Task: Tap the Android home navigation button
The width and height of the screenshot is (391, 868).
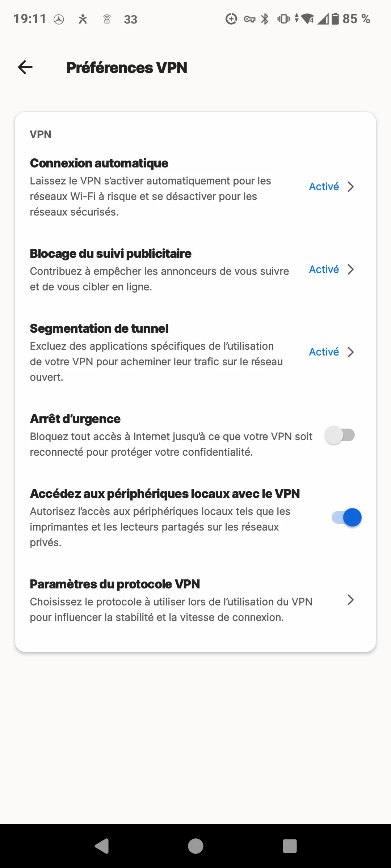Action: click(195, 846)
